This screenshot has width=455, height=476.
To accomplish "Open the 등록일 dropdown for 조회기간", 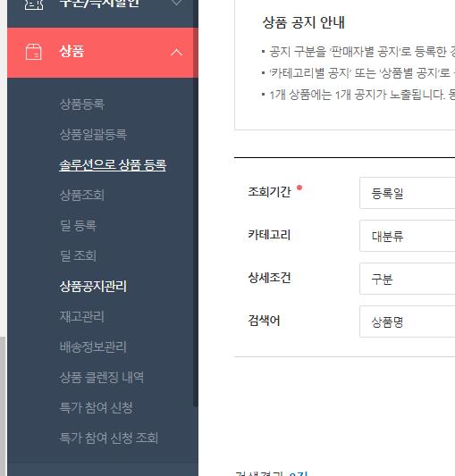I will tap(408, 193).
